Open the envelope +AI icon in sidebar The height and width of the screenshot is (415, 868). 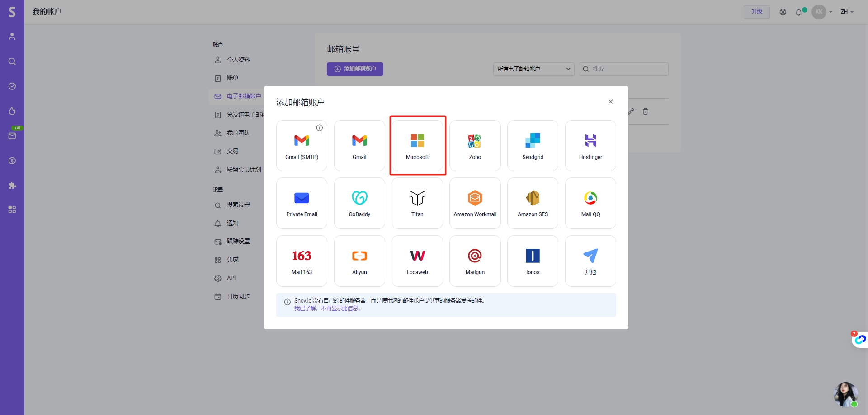pos(12,135)
